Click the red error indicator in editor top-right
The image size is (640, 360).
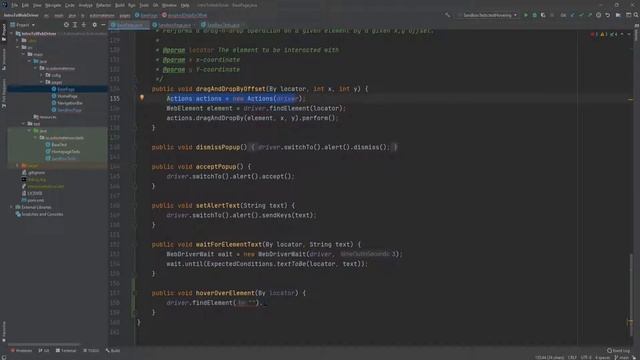coord(594,35)
